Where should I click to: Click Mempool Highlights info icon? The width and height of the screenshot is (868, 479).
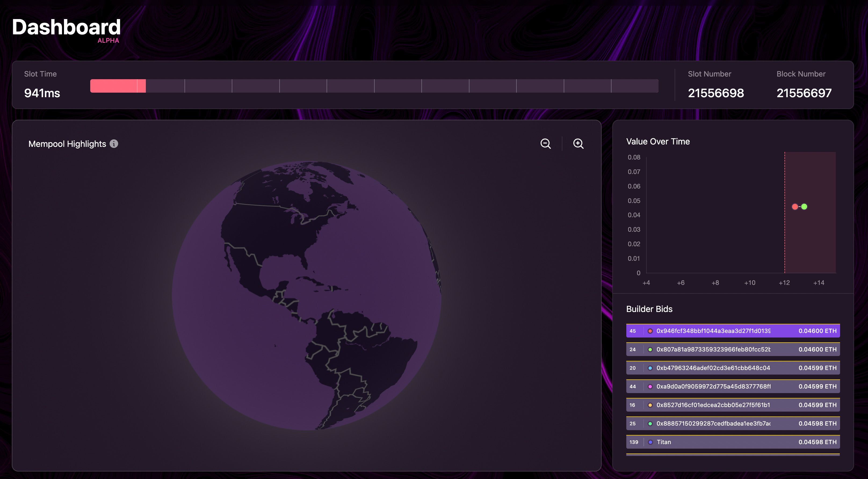(114, 144)
